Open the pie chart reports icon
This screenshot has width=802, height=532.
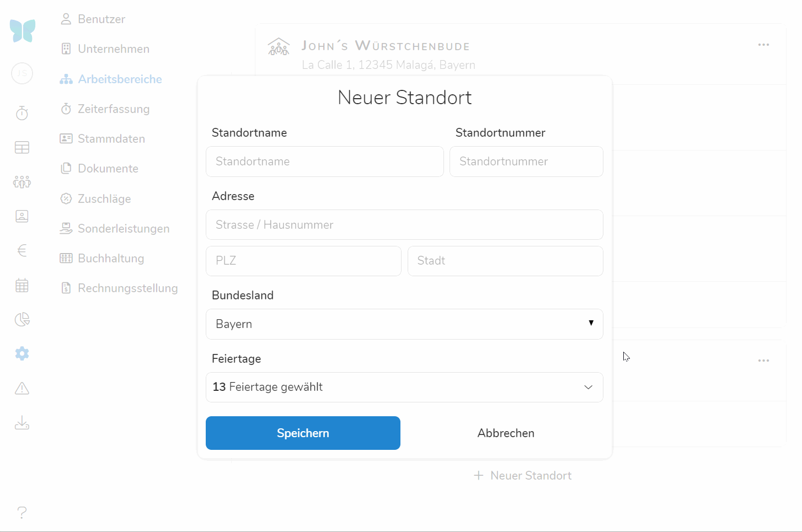[22, 320]
